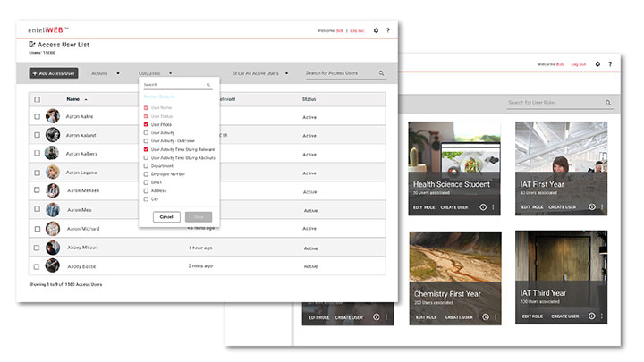Click Edit Role on Health Science Student
Image resolution: width=644 pixels, height=362 pixels.
[422, 206]
